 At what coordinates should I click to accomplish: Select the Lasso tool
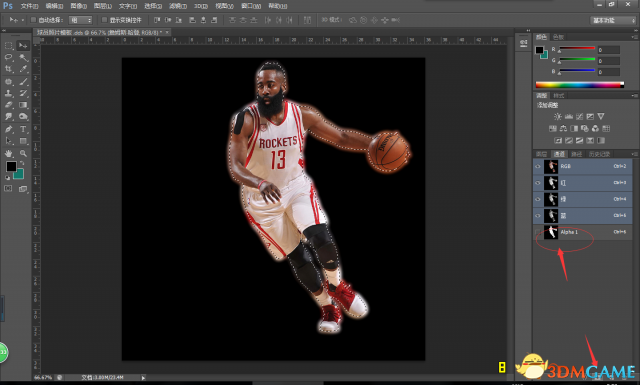[9, 57]
